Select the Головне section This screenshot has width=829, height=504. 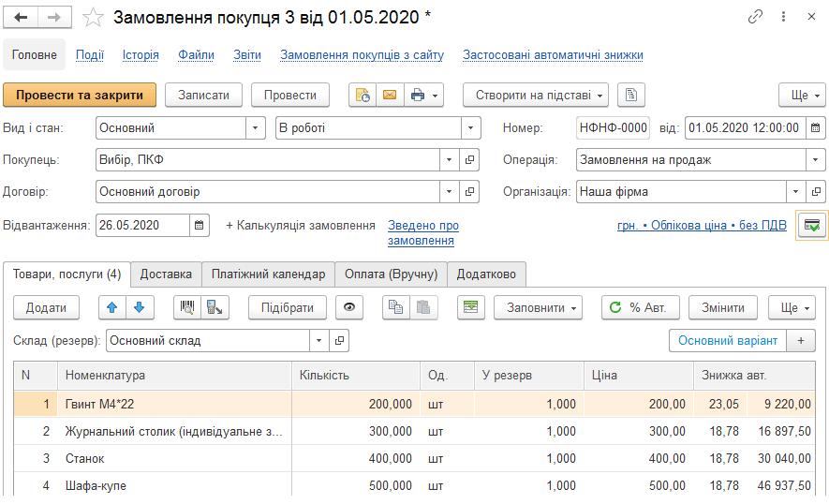[x=35, y=54]
